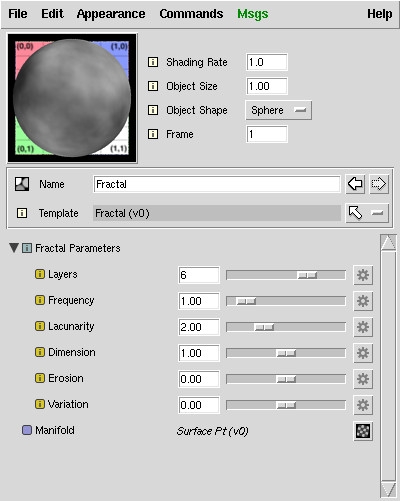Toggle the yellow info box beside Frequency
400x501 pixels.
[40, 300]
